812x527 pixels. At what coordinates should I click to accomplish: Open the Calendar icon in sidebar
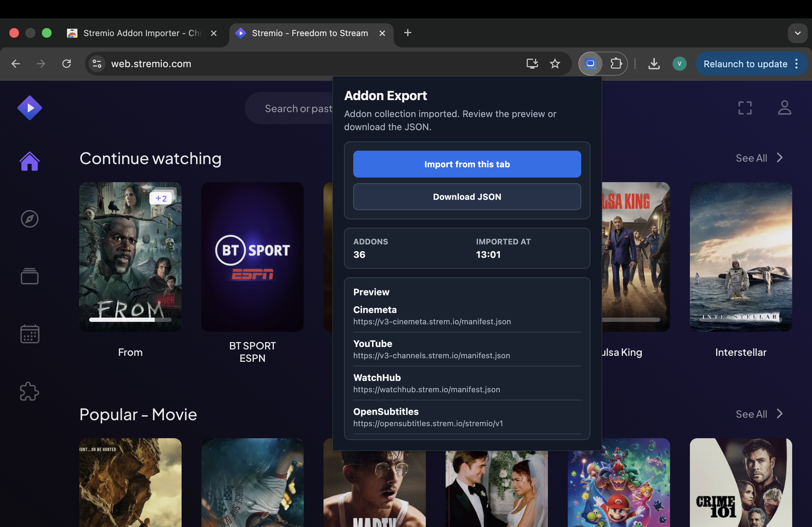coord(30,334)
